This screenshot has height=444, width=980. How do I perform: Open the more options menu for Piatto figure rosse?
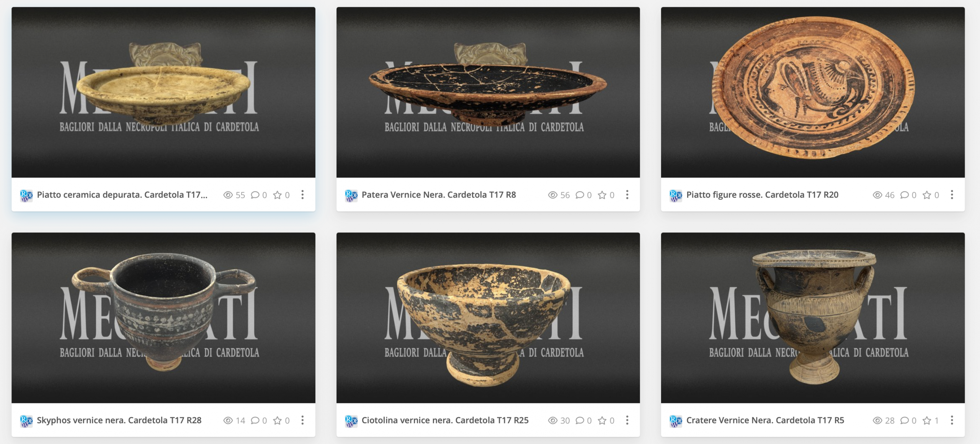pos(952,195)
